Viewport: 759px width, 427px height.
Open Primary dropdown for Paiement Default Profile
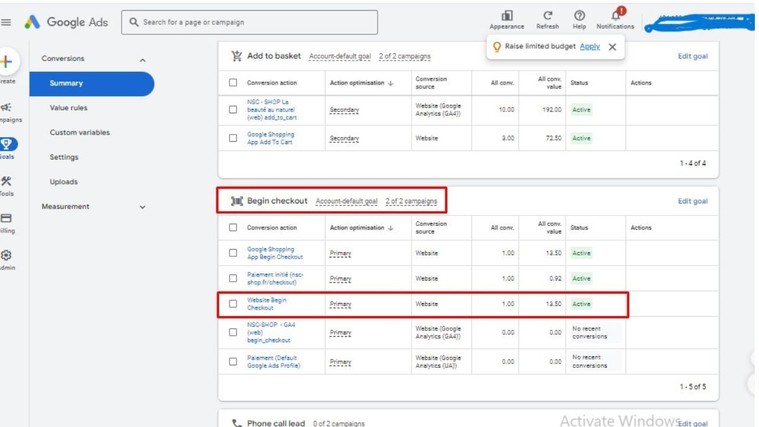(x=340, y=362)
